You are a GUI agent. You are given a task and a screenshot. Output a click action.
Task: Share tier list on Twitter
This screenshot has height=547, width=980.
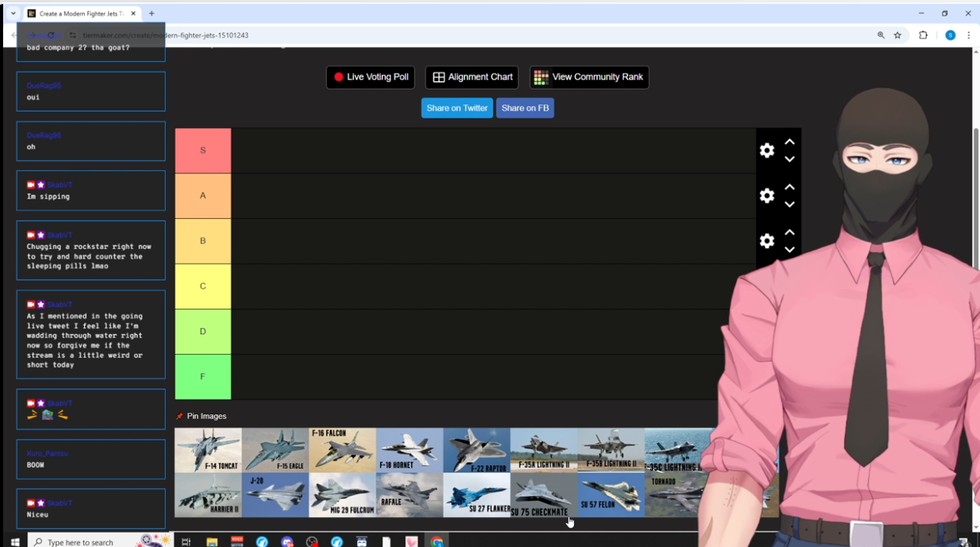[x=457, y=108]
